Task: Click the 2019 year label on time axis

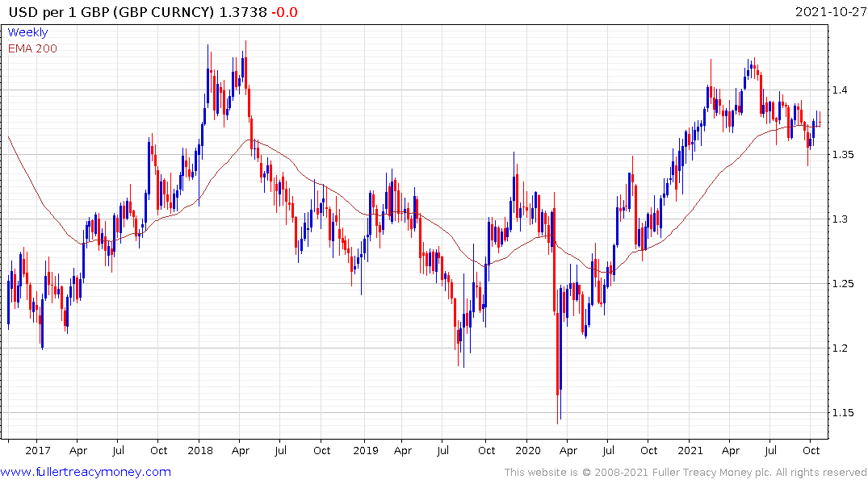Action: (365, 450)
